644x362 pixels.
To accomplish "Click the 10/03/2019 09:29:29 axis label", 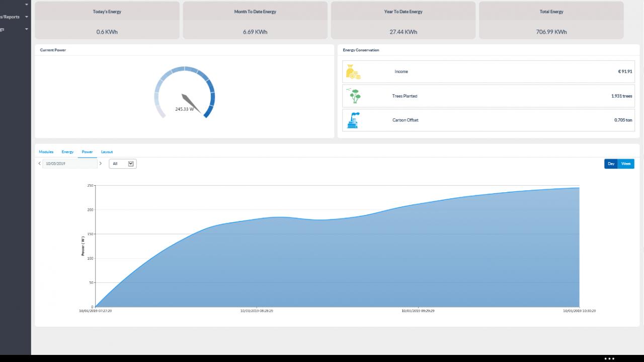I will click(418, 311).
